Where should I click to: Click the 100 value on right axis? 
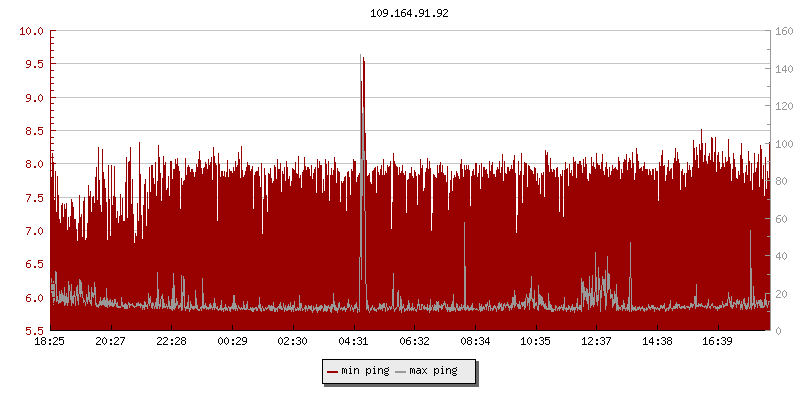783,143
